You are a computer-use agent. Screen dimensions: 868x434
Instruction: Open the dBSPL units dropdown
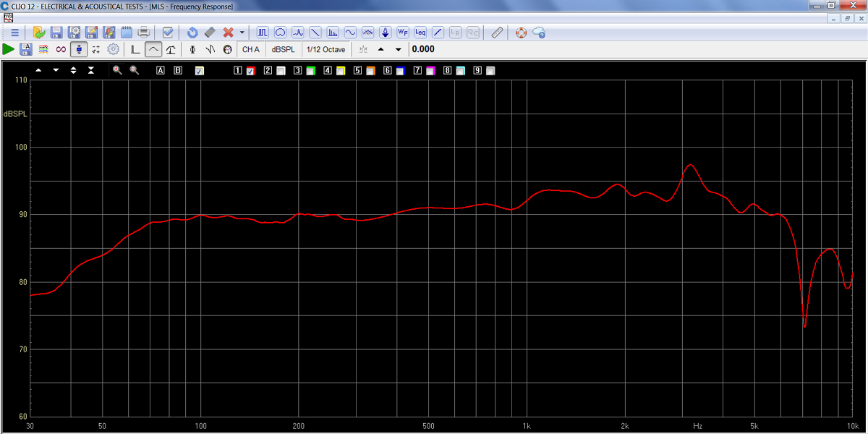click(283, 49)
